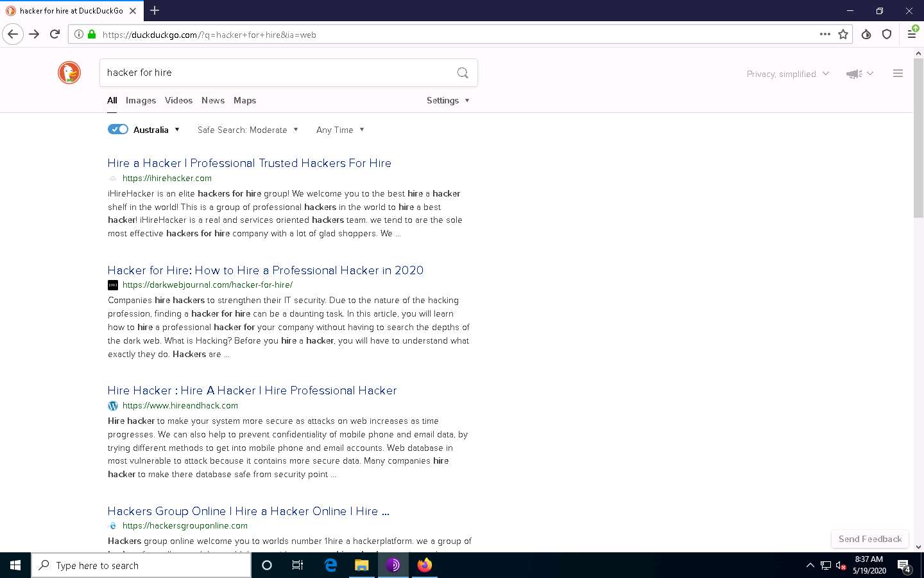The height and width of the screenshot is (578, 924).
Task: Switch to Firefox in taskbar
Action: pyautogui.click(x=425, y=565)
